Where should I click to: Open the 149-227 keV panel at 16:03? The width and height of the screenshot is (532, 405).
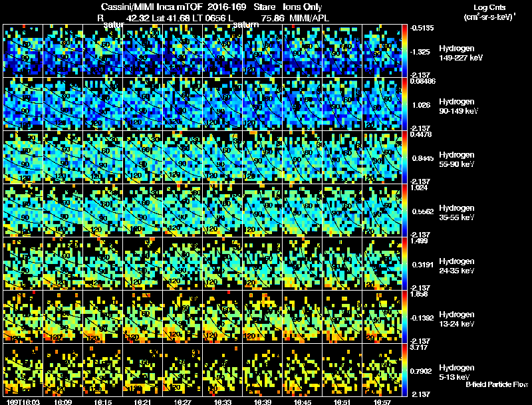coord(23,51)
